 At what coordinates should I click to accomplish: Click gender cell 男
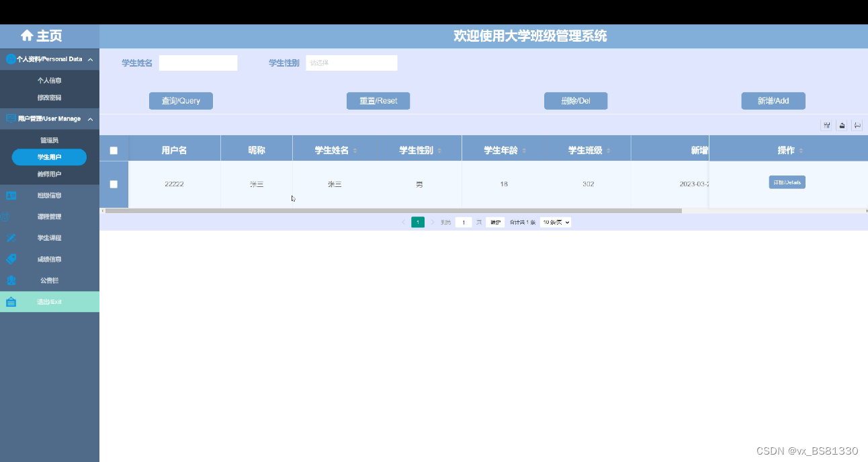point(419,184)
